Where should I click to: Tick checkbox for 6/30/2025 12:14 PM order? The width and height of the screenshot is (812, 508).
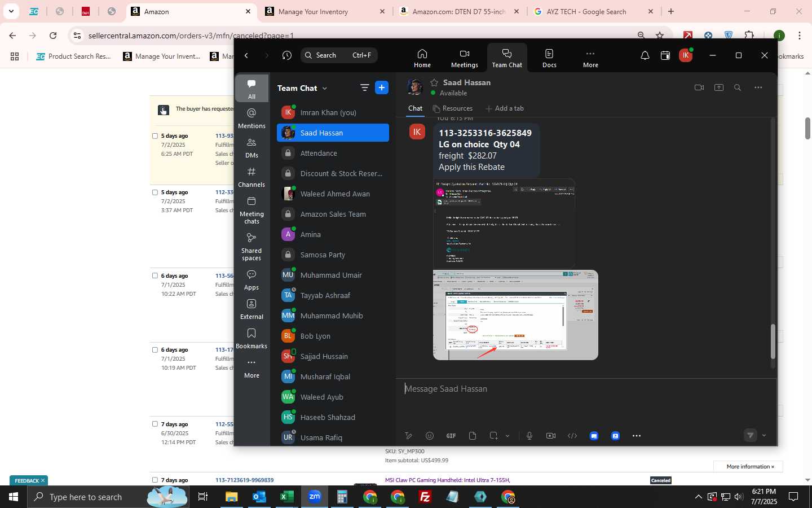[x=155, y=424]
